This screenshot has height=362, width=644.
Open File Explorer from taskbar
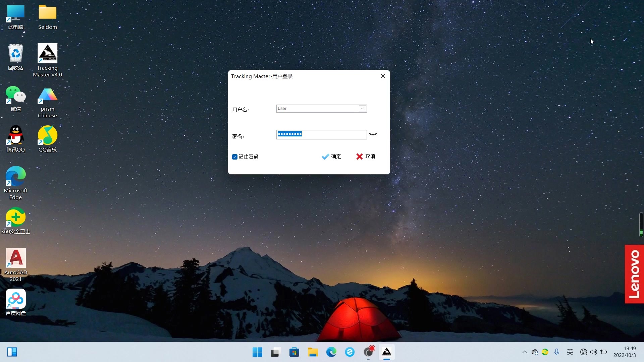pyautogui.click(x=313, y=352)
